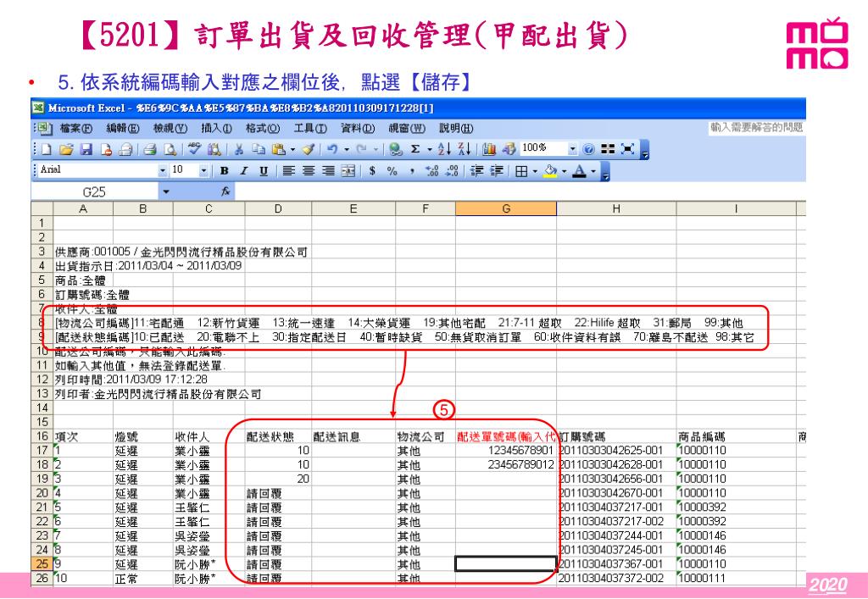Screen dimensions: 868x599
Task: Insert hyperlink using the globe icon
Action: click(x=395, y=149)
